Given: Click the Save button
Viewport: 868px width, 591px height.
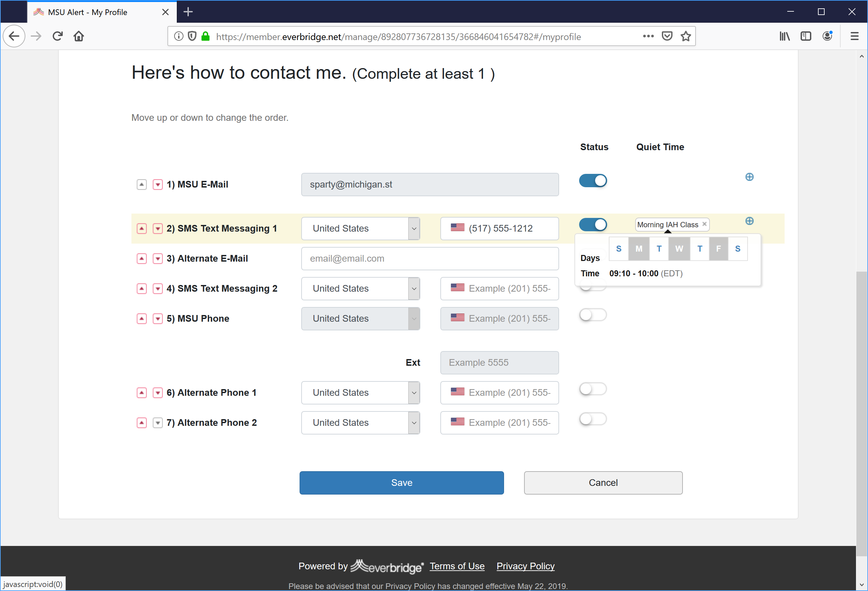Looking at the screenshot, I should pos(402,483).
